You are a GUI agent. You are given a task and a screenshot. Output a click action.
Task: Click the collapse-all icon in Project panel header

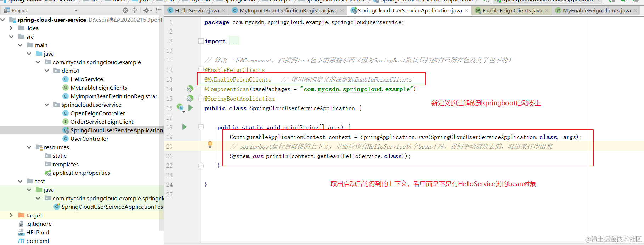(x=134, y=10)
